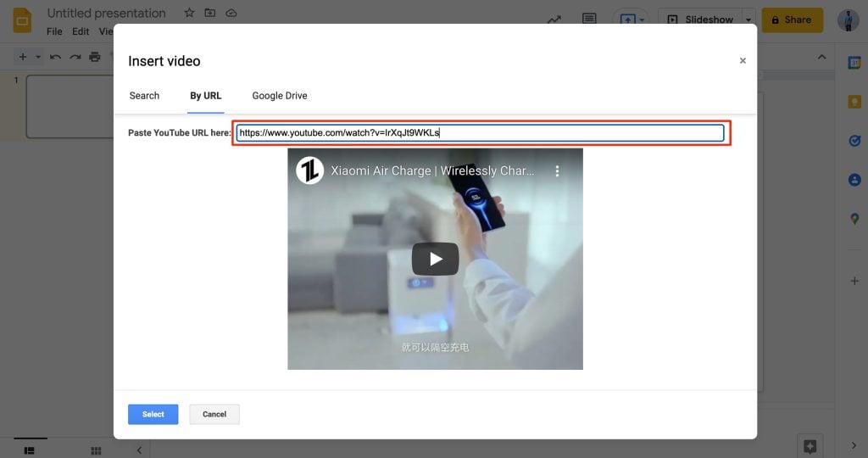
Task: Star the Untitled presentation
Action: (x=189, y=13)
